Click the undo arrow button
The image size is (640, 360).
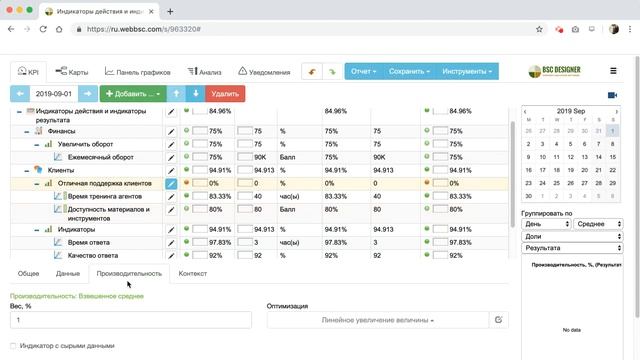tap(312, 71)
